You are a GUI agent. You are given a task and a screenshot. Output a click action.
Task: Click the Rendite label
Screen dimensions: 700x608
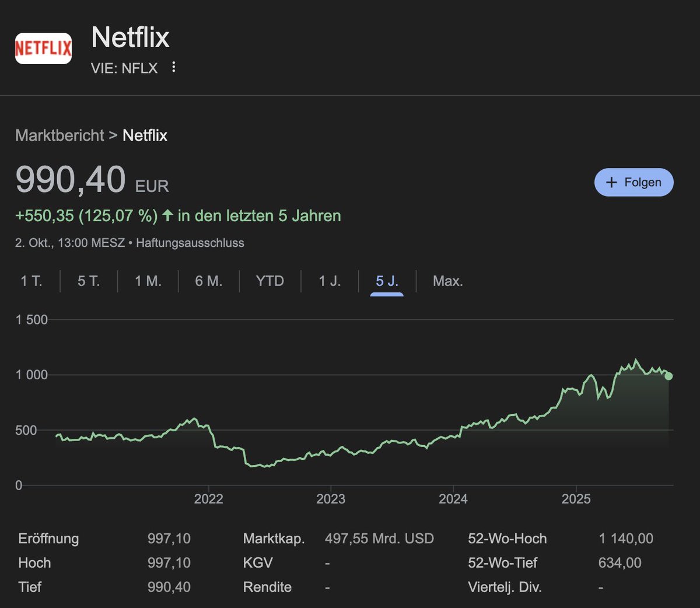267,587
